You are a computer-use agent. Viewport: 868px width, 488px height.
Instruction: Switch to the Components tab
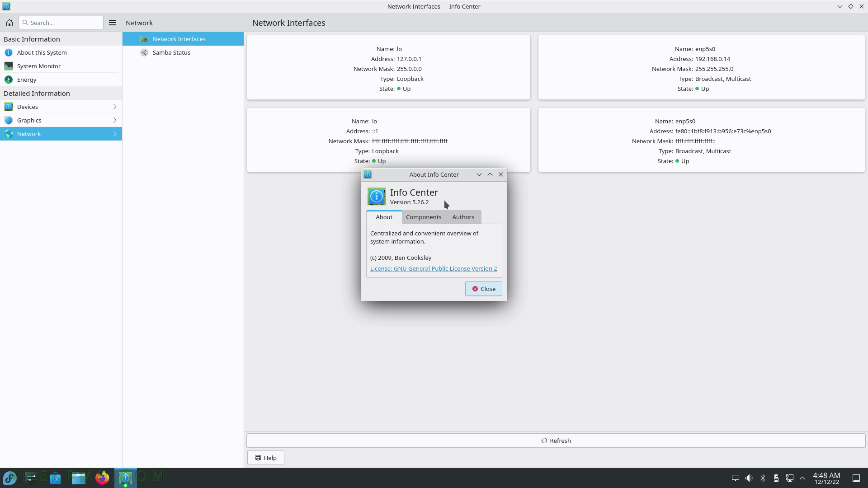click(424, 217)
